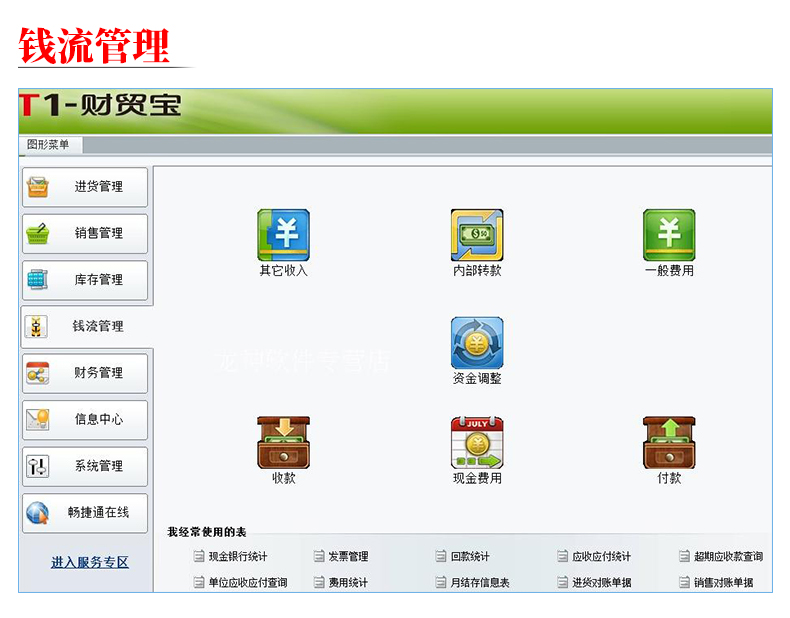Open the 单位应收应付查询 report link

pos(248,582)
